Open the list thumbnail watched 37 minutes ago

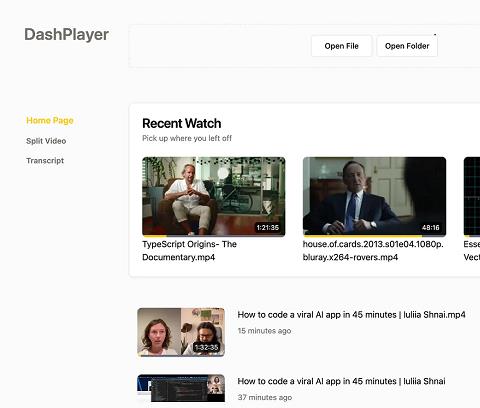click(181, 388)
